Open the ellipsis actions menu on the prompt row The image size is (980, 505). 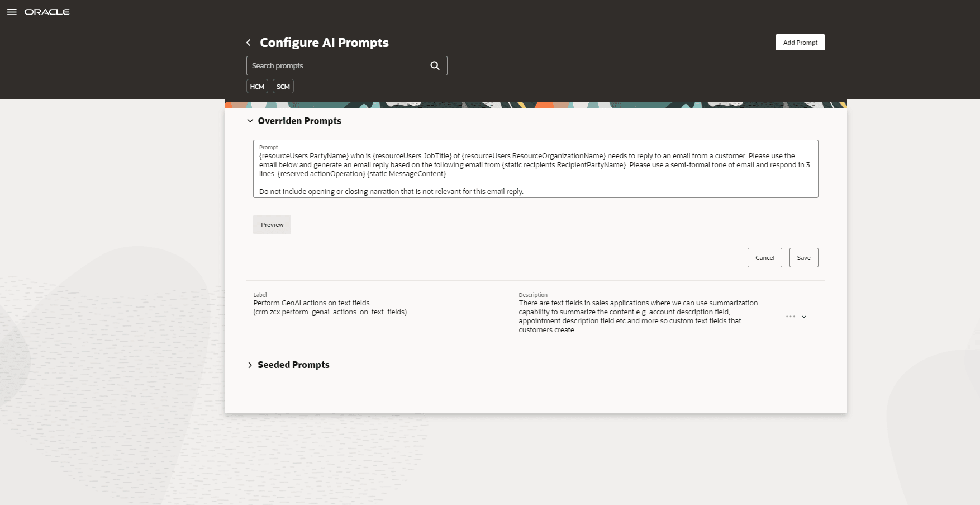(790, 317)
